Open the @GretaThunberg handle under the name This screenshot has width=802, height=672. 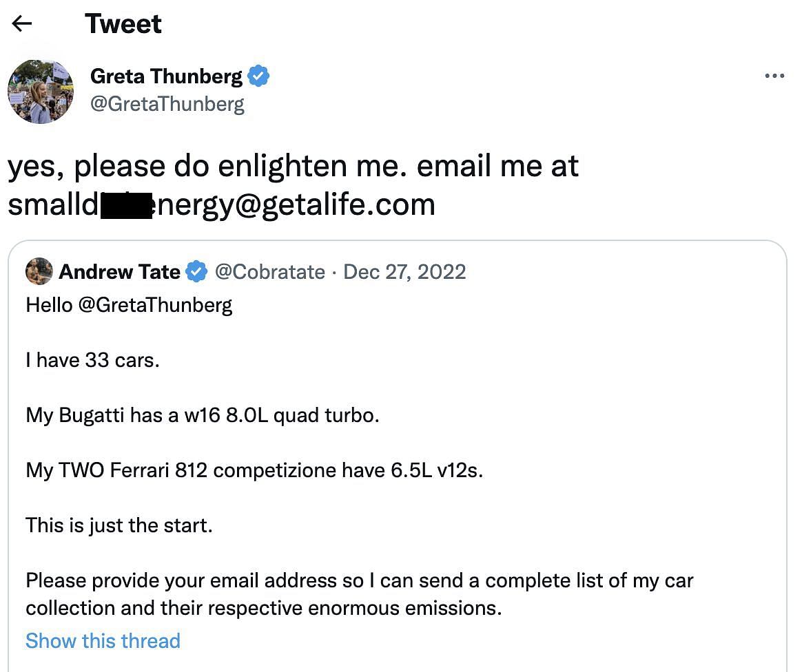[167, 104]
